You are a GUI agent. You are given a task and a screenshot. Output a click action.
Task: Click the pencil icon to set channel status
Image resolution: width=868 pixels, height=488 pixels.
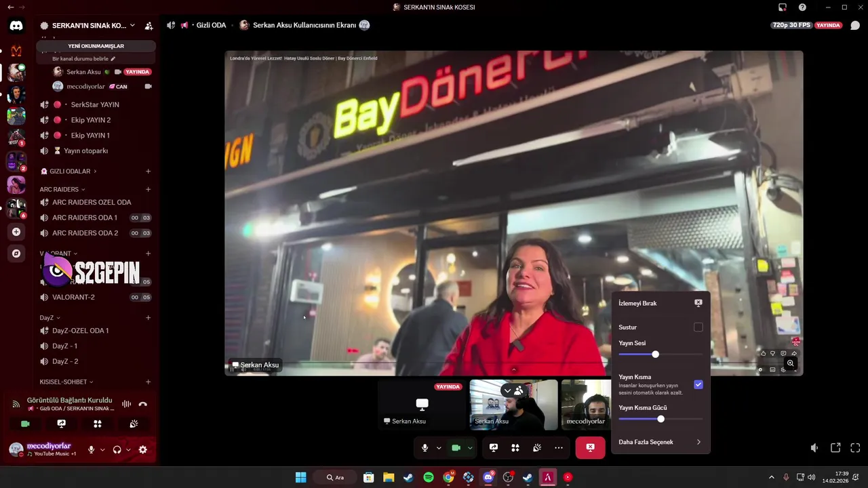coord(113,59)
